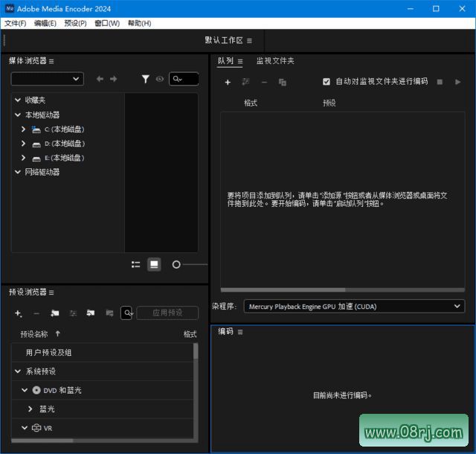Collapse the 收藏夹 tree node
The image size is (476, 454).
click(x=18, y=100)
